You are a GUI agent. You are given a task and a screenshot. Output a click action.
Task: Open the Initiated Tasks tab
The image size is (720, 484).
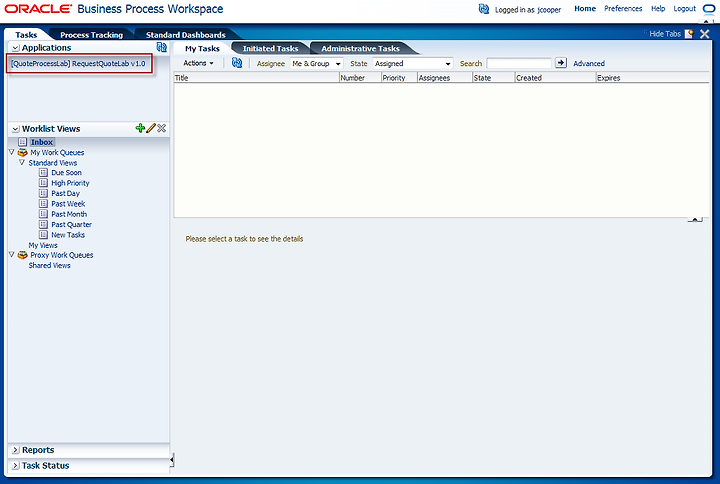pos(270,49)
